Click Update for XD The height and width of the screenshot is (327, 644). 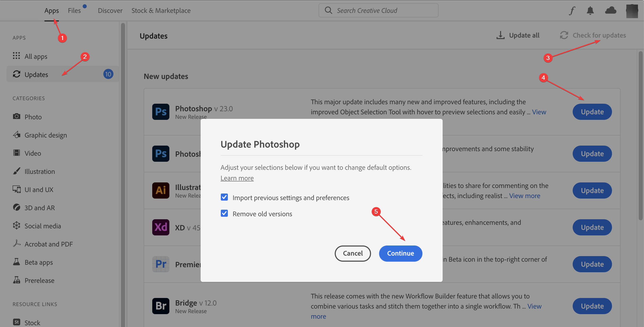[592, 227]
